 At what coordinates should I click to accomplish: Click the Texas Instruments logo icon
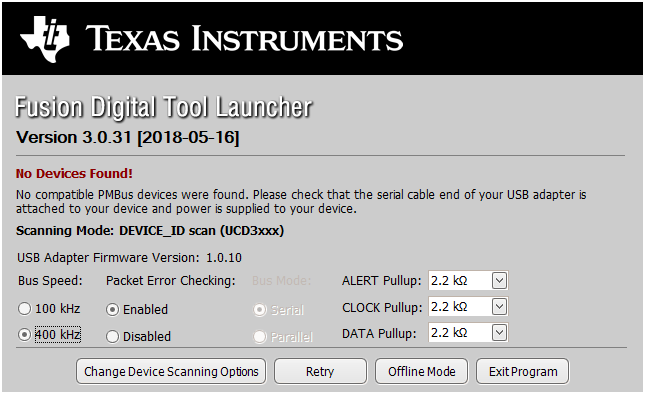pyautogui.click(x=44, y=39)
